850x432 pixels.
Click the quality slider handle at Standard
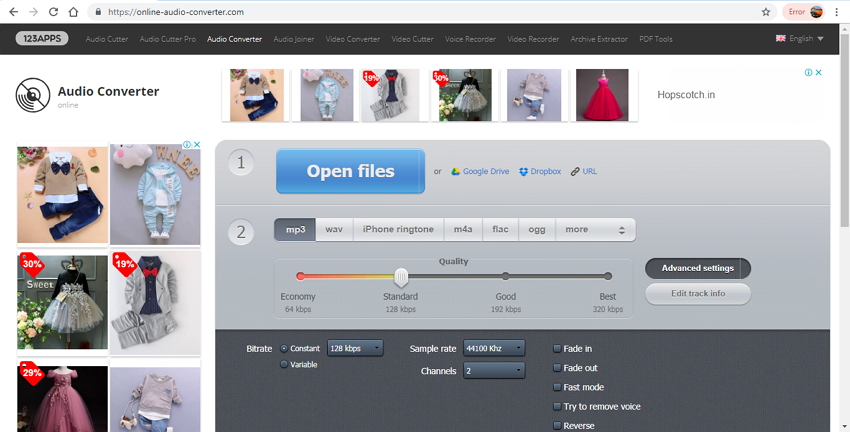pyautogui.click(x=401, y=278)
